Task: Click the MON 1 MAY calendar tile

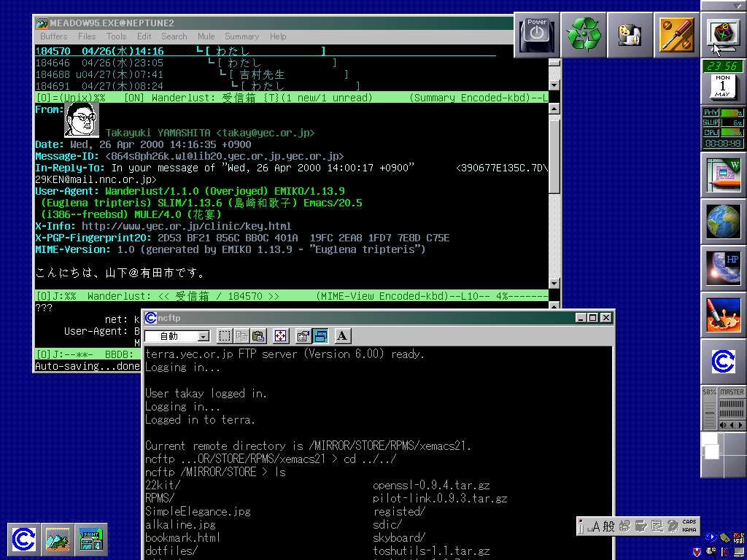Action: pyautogui.click(x=723, y=86)
